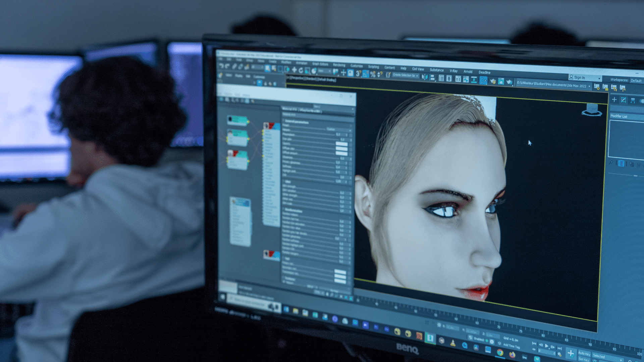Click Add Time Tag

511,346
